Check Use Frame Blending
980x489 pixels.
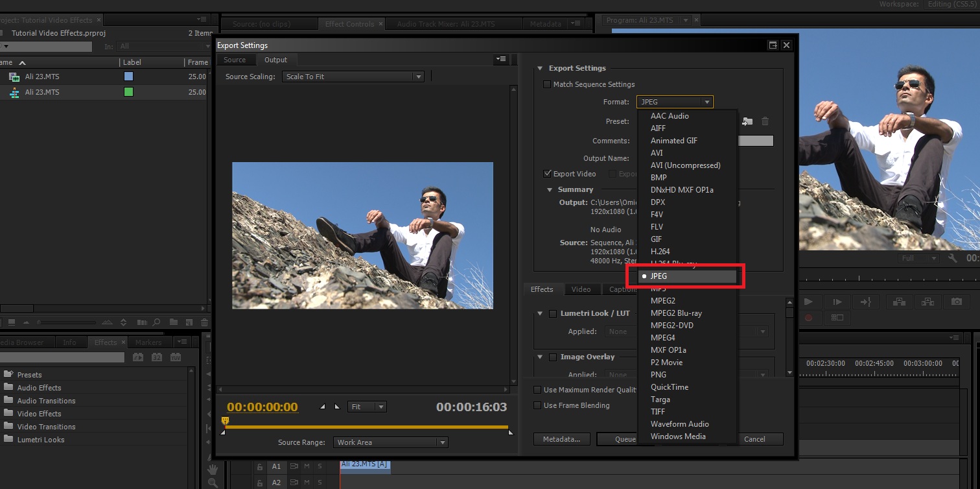click(537, 405)
